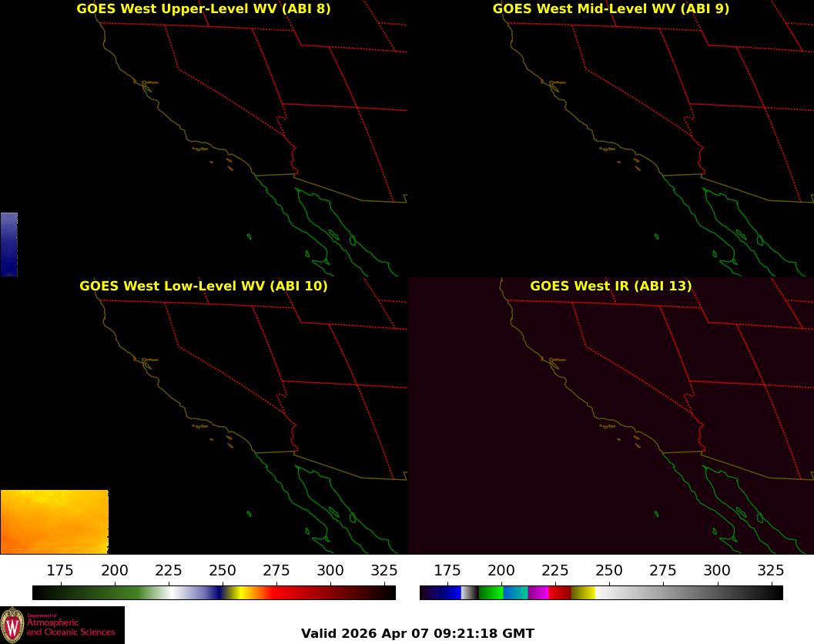This screenshot has height=644, width=814.
Task: Click the white band on the left colorbar
Action: tap(171, 592)
